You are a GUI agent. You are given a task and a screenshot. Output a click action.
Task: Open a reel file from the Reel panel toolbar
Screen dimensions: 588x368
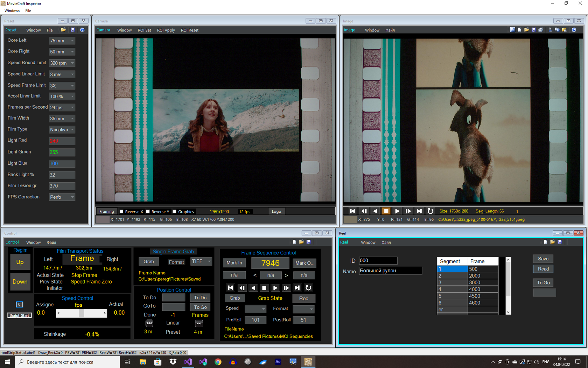click(x=553, y=242)
